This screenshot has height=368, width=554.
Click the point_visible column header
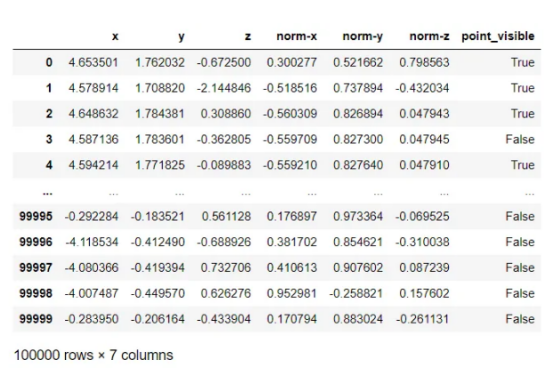click(x=498, y=36)
